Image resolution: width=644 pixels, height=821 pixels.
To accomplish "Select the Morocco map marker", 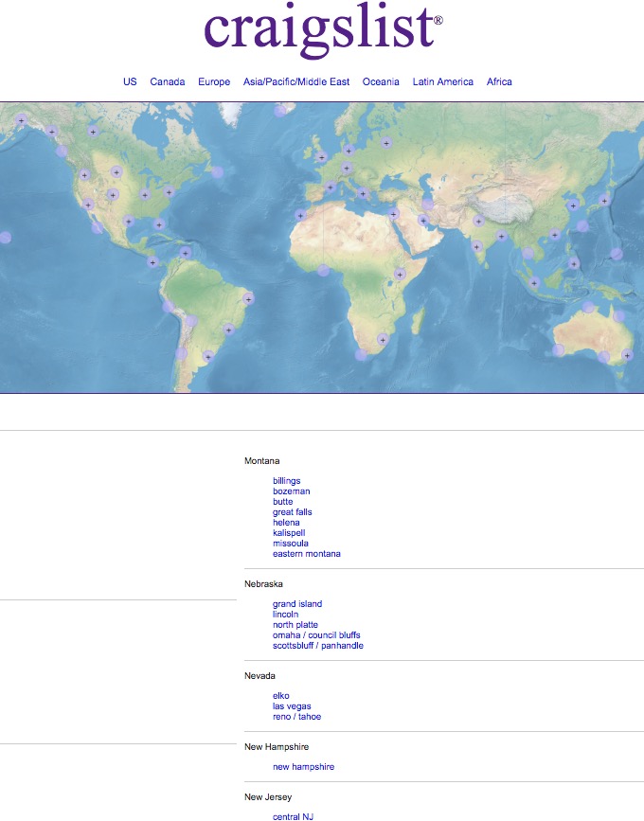I will point(300,215).
